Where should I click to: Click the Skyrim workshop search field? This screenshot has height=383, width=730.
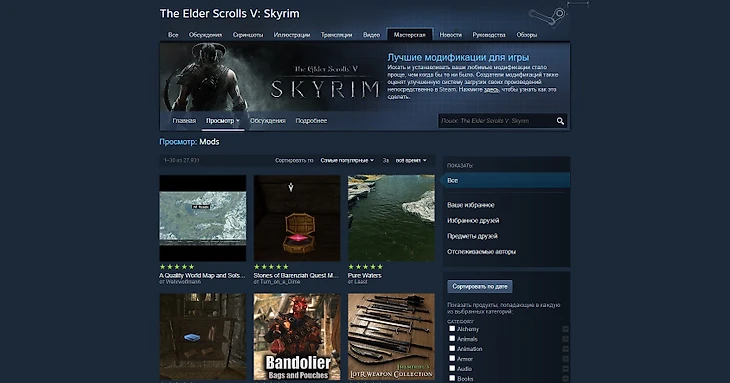(495, 121)
